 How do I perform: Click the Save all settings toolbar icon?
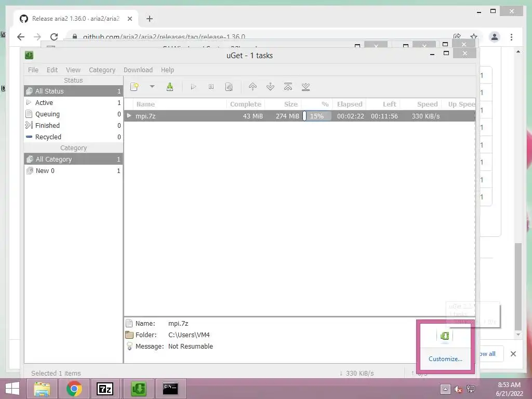click(170, 87)
